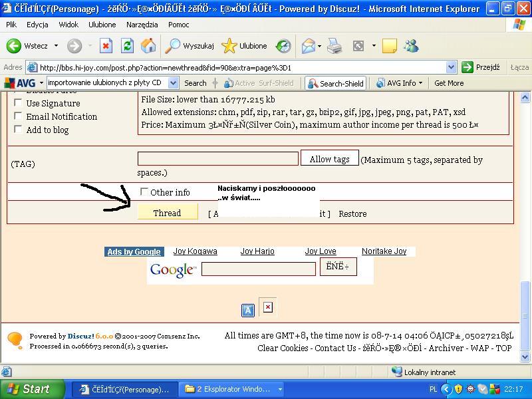Expand the address bar URL dropdown
This screenshot has width=532, height=399.
(x=451, y=67)
